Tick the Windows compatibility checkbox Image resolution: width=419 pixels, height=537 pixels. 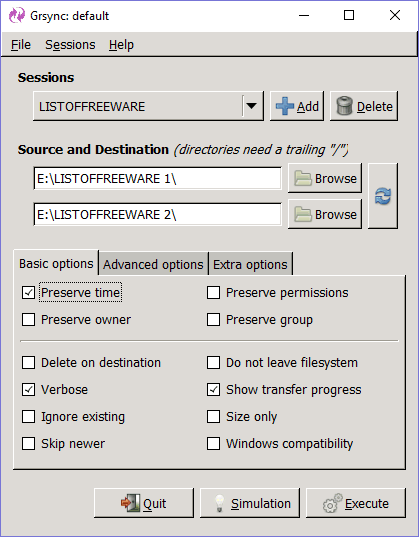[x=213, y=444]
